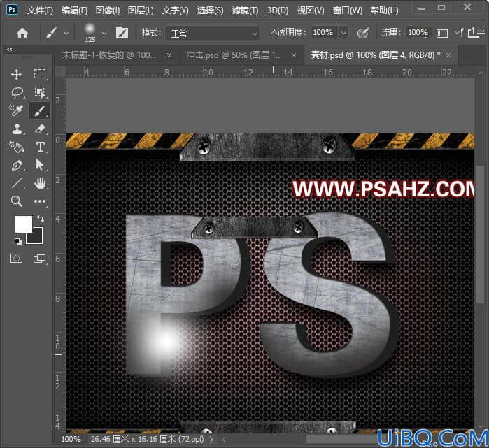489x448 pixels.
Task: Open the 视图(V) menu
Action: pos(311,10)
